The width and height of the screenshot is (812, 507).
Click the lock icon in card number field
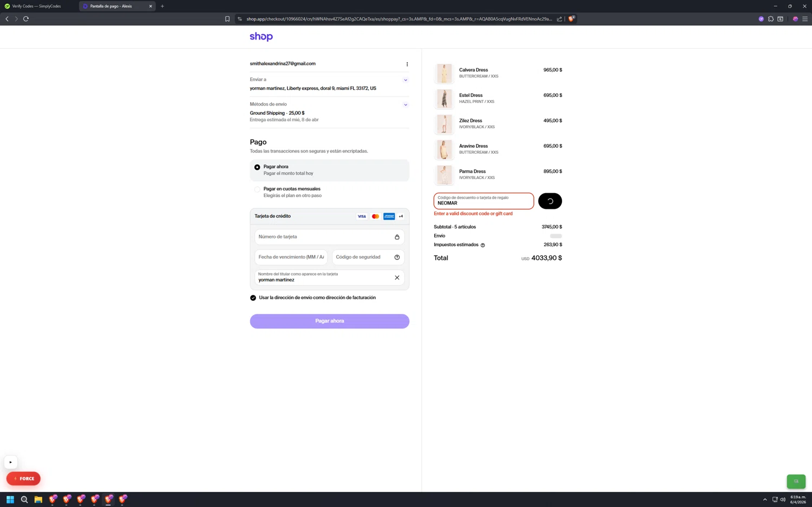(x=397, y=237)
